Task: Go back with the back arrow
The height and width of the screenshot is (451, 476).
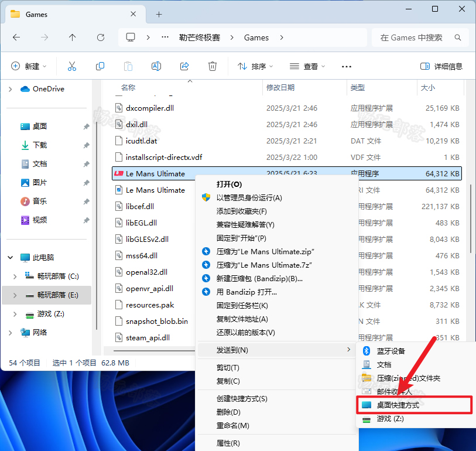Action: (x=16, y=37)
